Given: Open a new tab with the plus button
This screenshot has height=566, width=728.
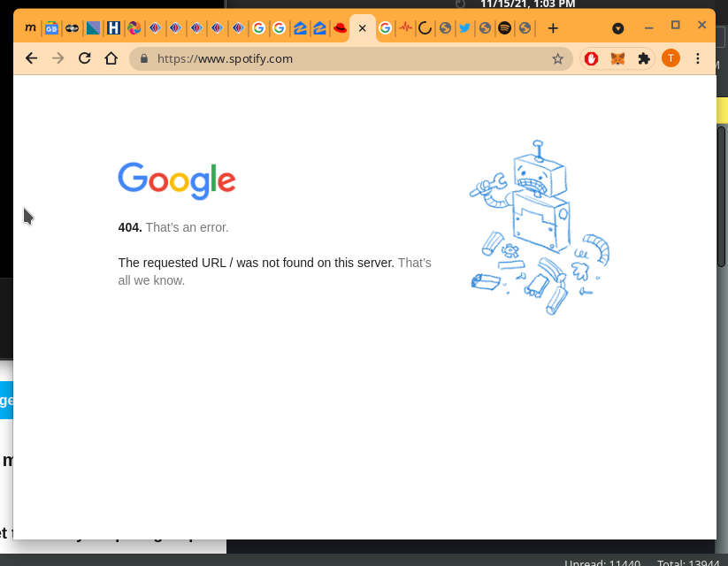Looking at the screenshot, I should point(553,28).
